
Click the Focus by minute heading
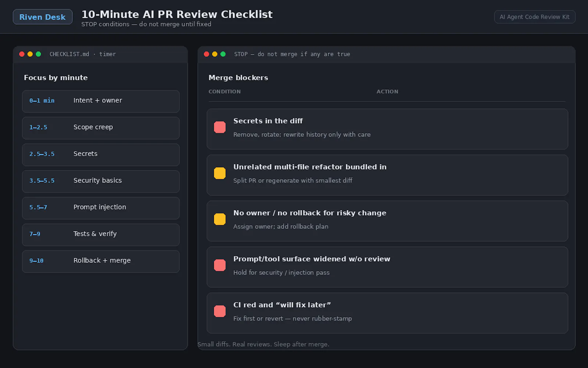click(x=56, y=78)
